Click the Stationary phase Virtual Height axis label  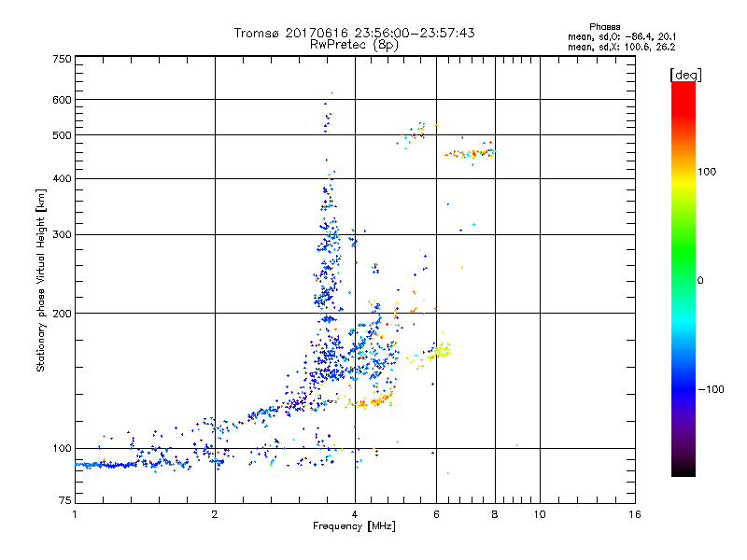click(41, 280)
